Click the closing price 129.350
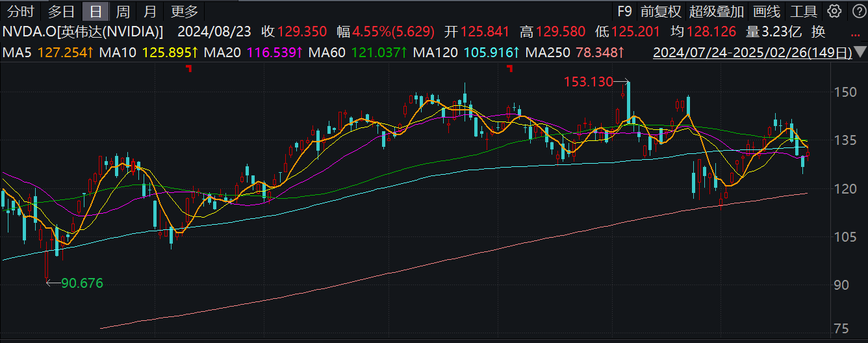 point(303,31)
